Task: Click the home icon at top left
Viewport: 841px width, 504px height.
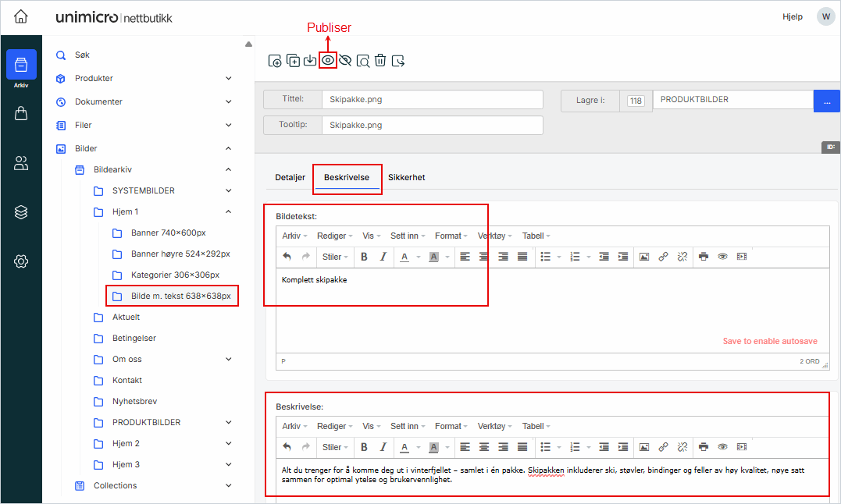Action: point(21,16)
